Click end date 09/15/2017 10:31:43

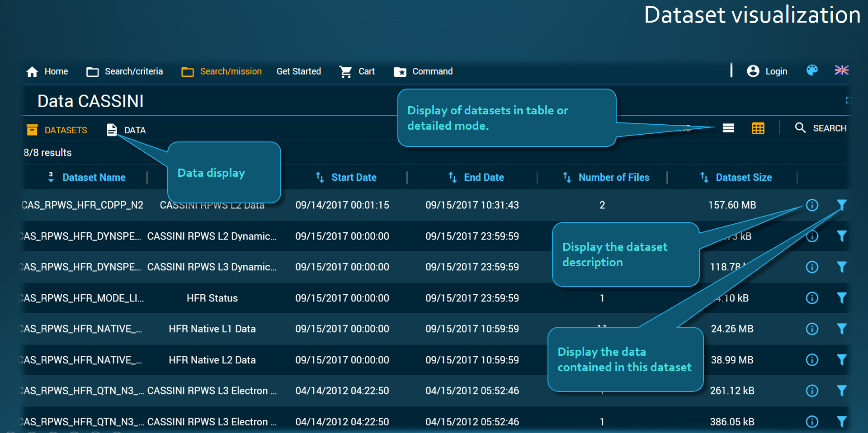point(472,205)
